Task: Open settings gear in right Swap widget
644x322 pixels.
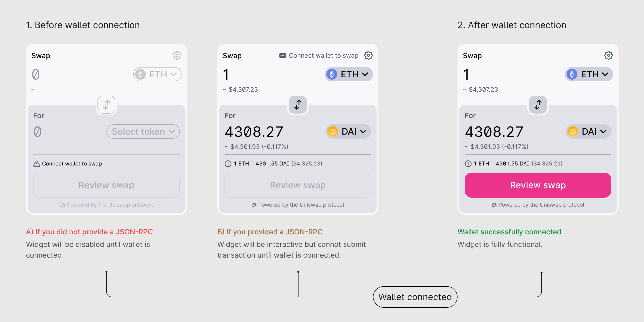Action: (609, 55)
